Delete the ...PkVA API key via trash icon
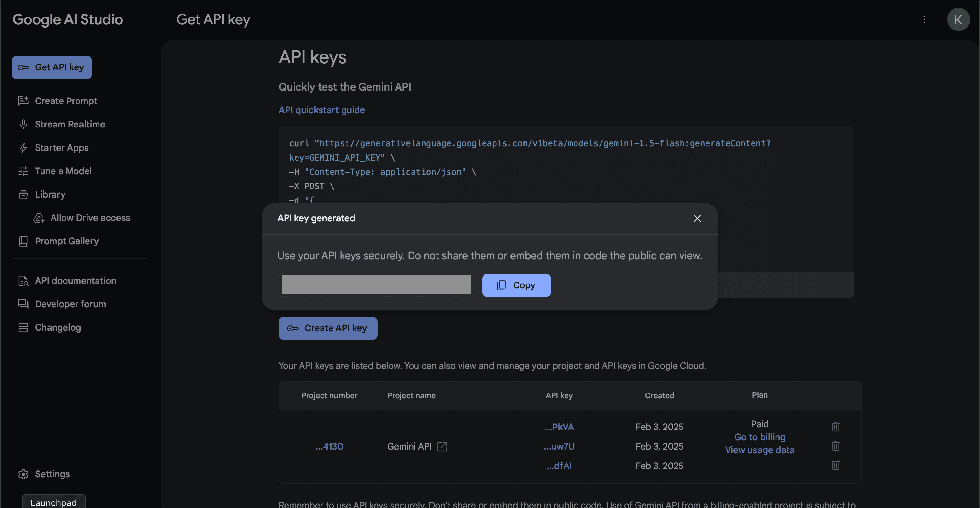Screen dimensions: 980x508 tap(835, 427)
